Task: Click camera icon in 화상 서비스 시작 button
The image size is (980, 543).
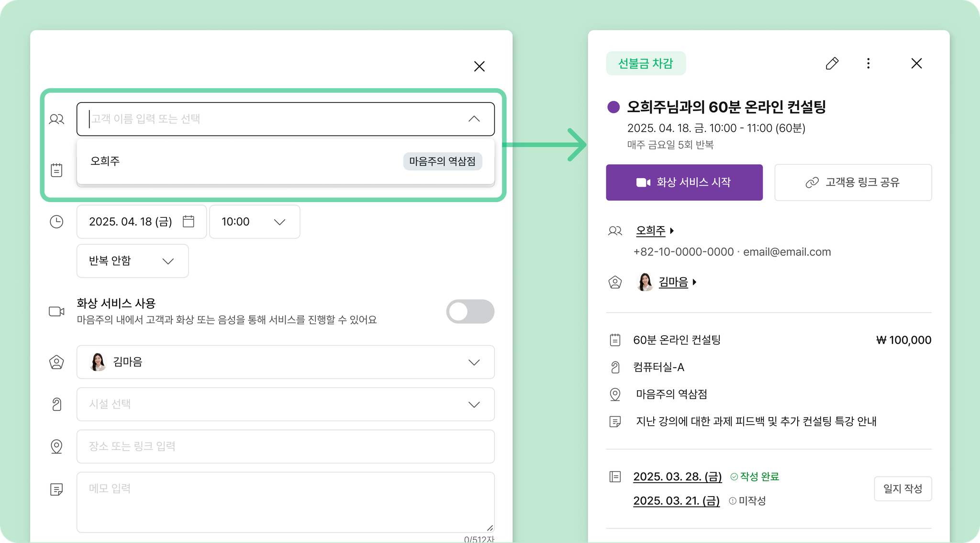Action: coord(643,182)
